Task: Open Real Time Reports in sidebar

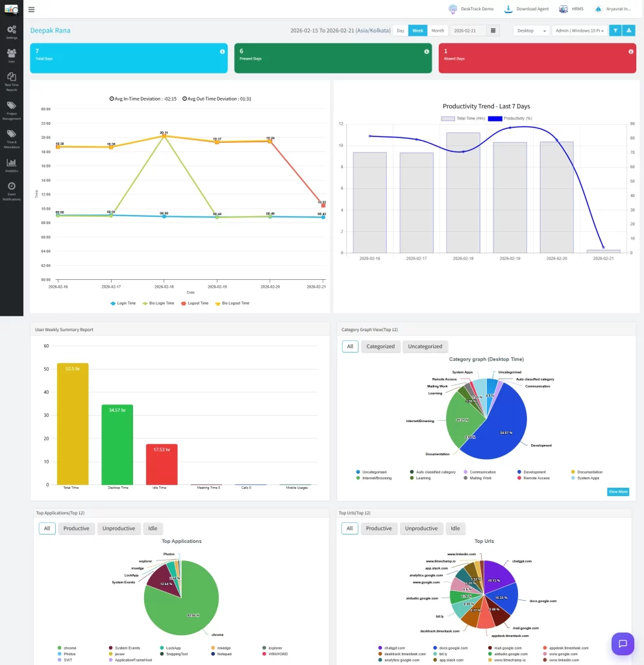Action: pyautogui.click(x=12, y=81)
